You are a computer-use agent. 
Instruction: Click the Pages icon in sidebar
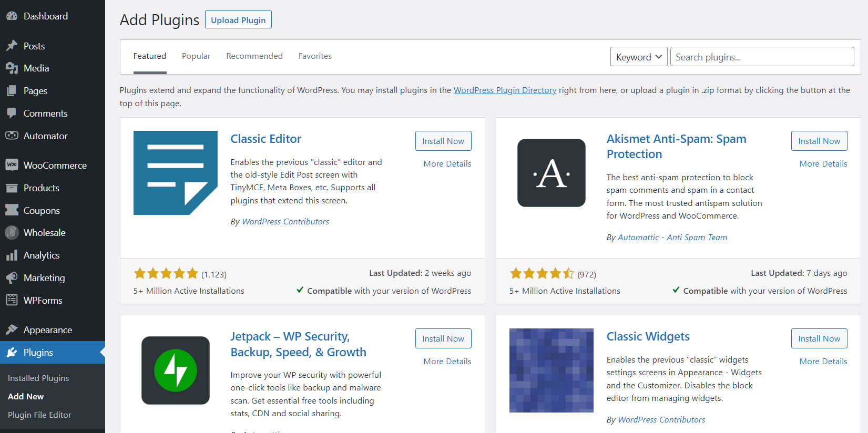click(x=12, y=91)
